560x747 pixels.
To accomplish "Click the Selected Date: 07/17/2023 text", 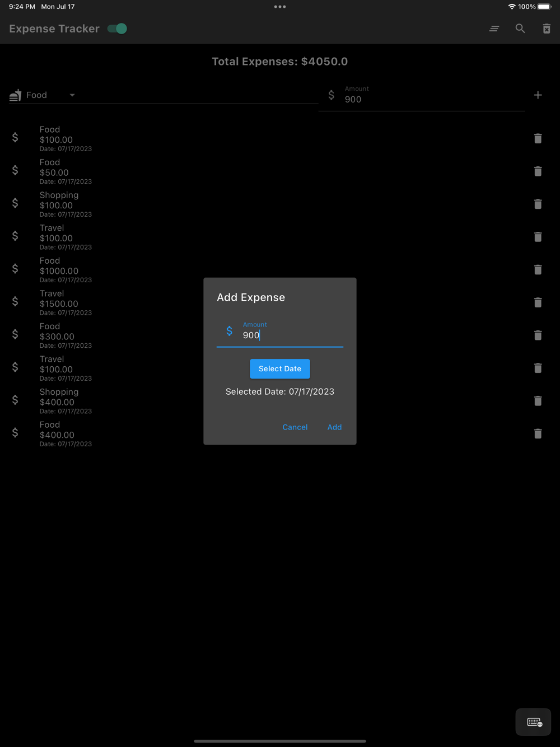I will (280, 391).
